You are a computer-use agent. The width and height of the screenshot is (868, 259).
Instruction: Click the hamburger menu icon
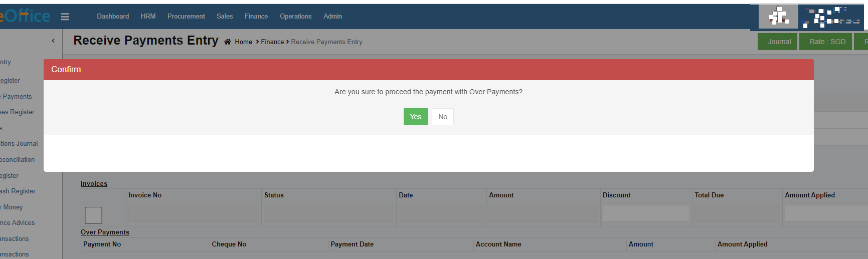pyautogui.click(x=65, y=17)
